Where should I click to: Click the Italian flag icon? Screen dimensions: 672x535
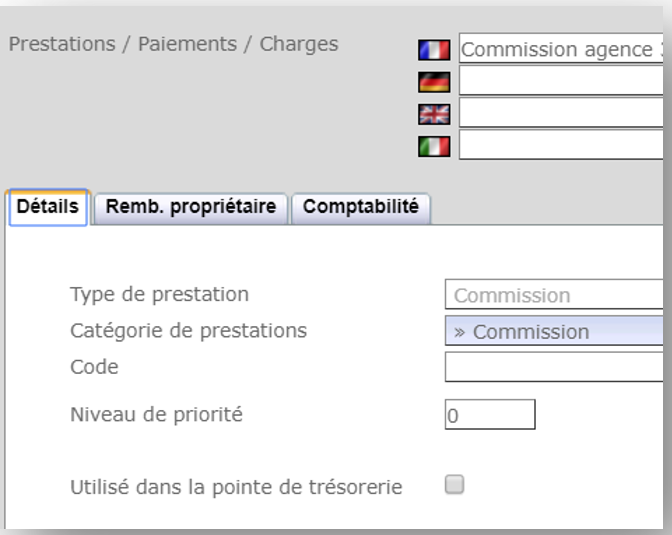(x=434, y=146)
